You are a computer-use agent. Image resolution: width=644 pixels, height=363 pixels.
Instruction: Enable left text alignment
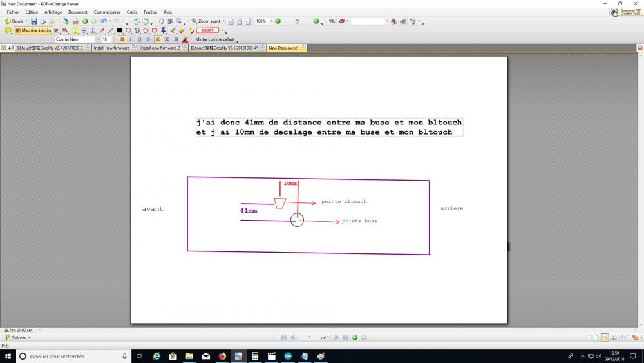tap(158, 39)
